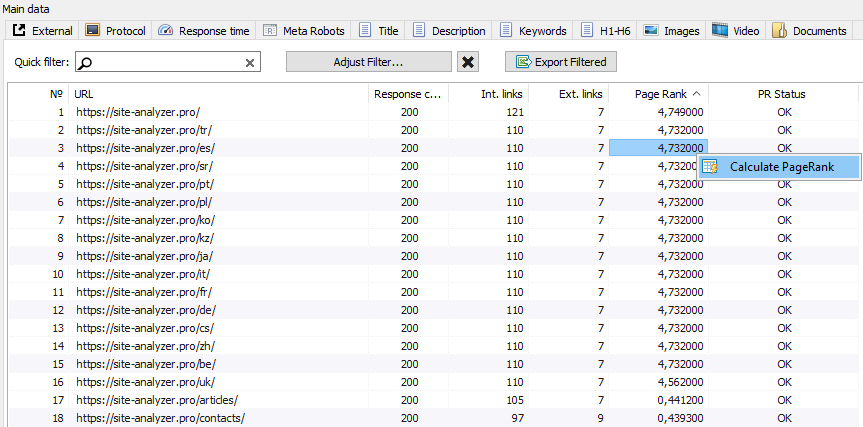The width and height of the screenshot is (863, 427).
Task: Click the Meta Robots tab icon
Action: point(270,30)
